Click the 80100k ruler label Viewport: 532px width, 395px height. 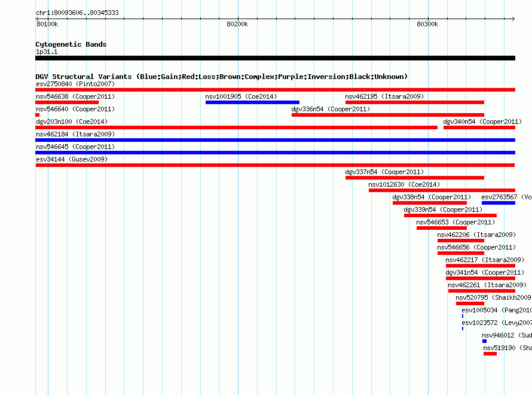[47, 24]
